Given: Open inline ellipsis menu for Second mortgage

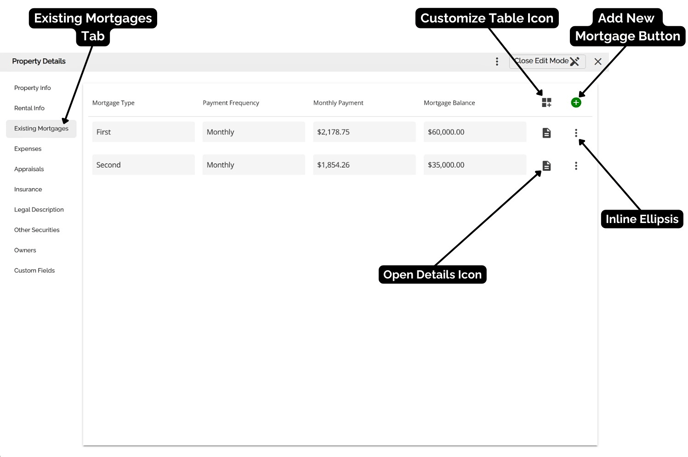Looking at the screenshot, I should (576, 166).
